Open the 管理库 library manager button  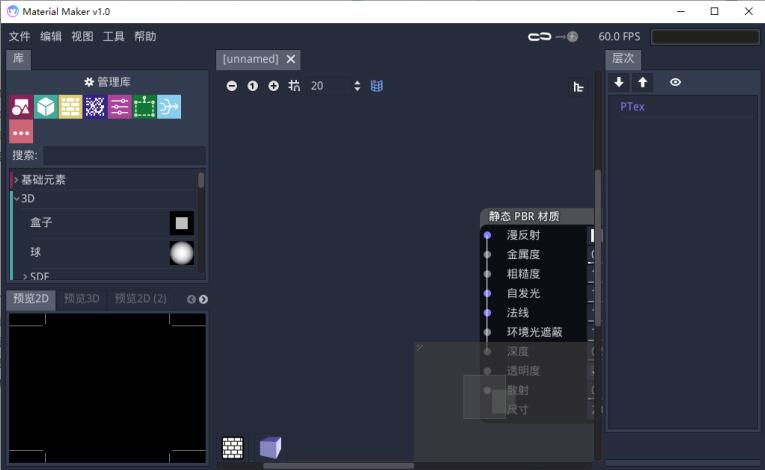point(107,82)
